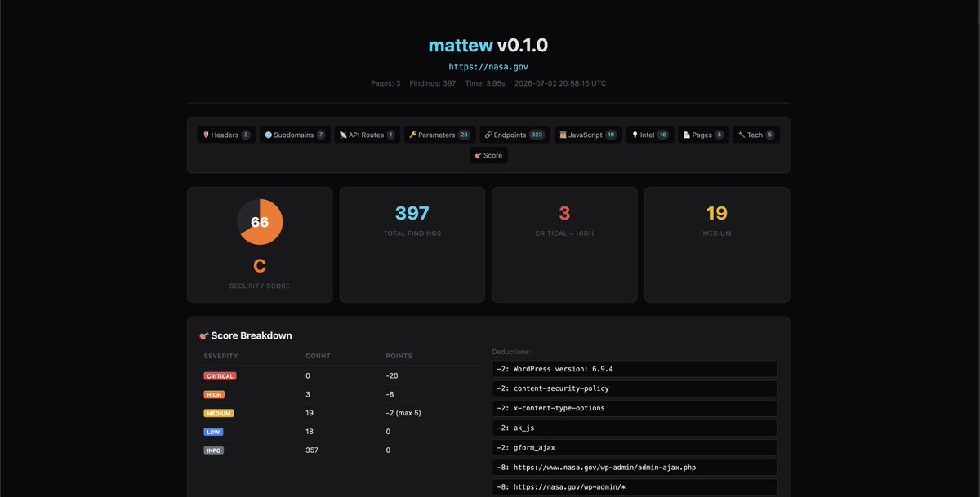Click the points 0 in the Low row
This screenshot has height=497, width=980.
tap(389, 432)
